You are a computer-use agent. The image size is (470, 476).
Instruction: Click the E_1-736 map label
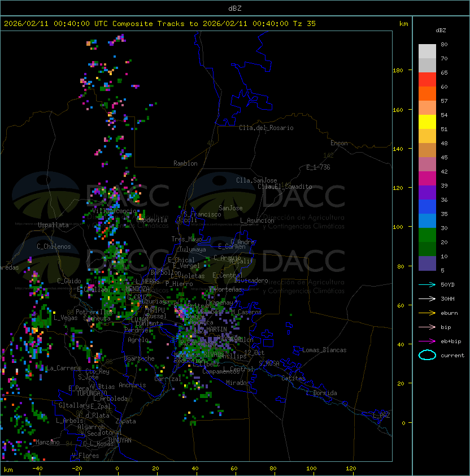(x=318, y=167)
